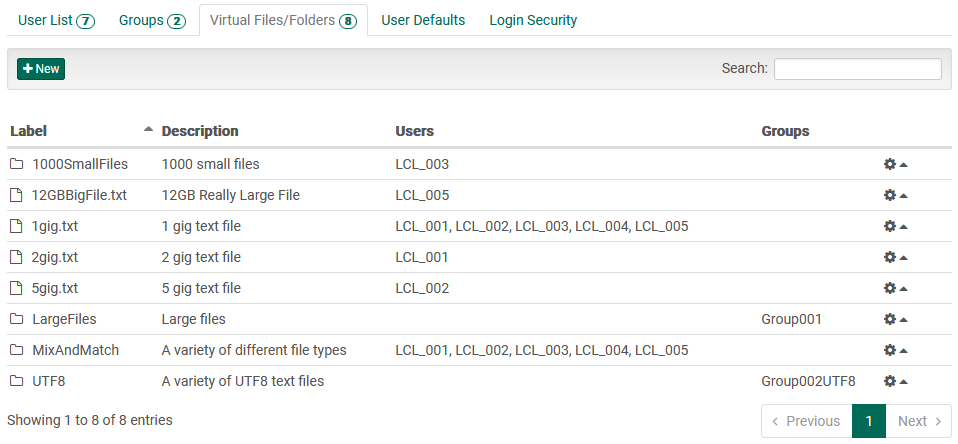Click the folder icon for UTF8
The height and width of the screenshot is (444, 958).
click(x=16, y=381)
